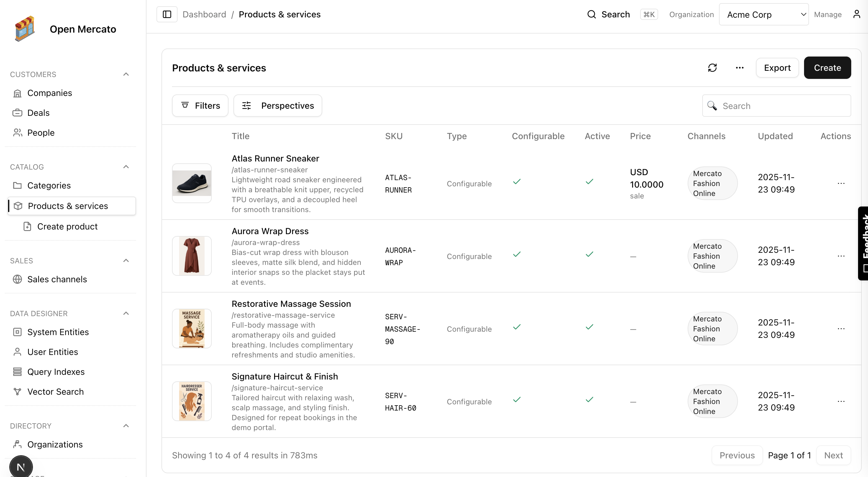
Task: Open row actions for Restorative Massage Session
Action: [841, 328]
